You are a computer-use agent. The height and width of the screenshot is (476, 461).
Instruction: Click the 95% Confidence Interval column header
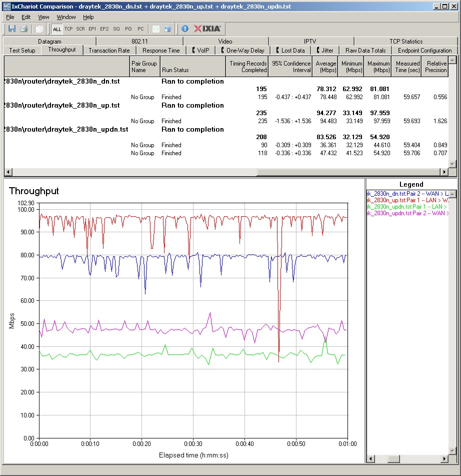[290, 67]
